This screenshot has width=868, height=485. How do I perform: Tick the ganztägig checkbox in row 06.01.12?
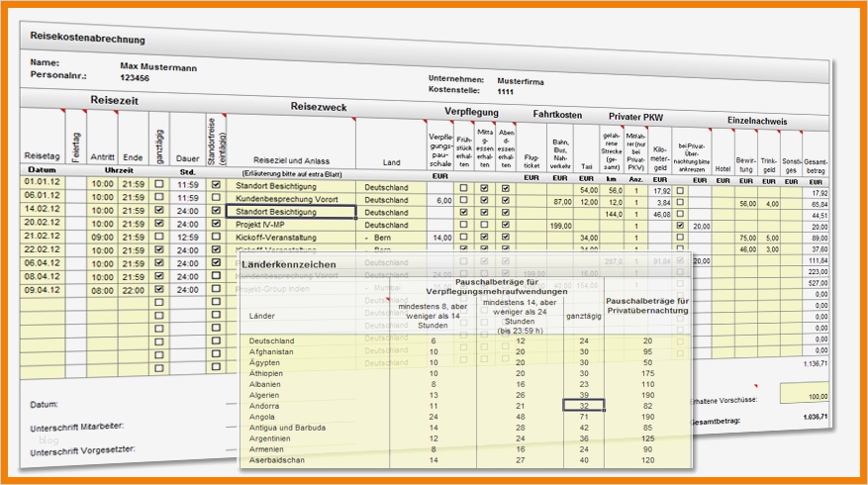tap(159, 197)
